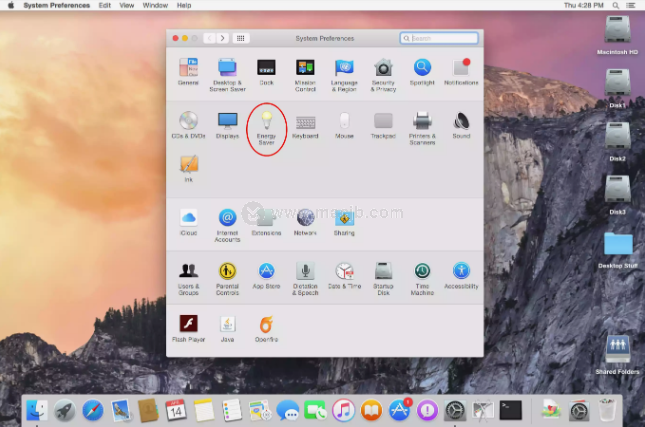Open the General preferences pane
Screen dimensions: 645x427
(x=188, y=71)
